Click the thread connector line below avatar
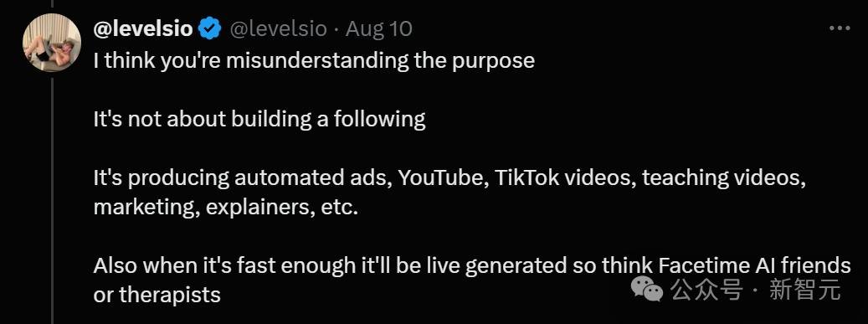Screen dimensions: 868x324 pyautogui.click(x=53, y=200)
